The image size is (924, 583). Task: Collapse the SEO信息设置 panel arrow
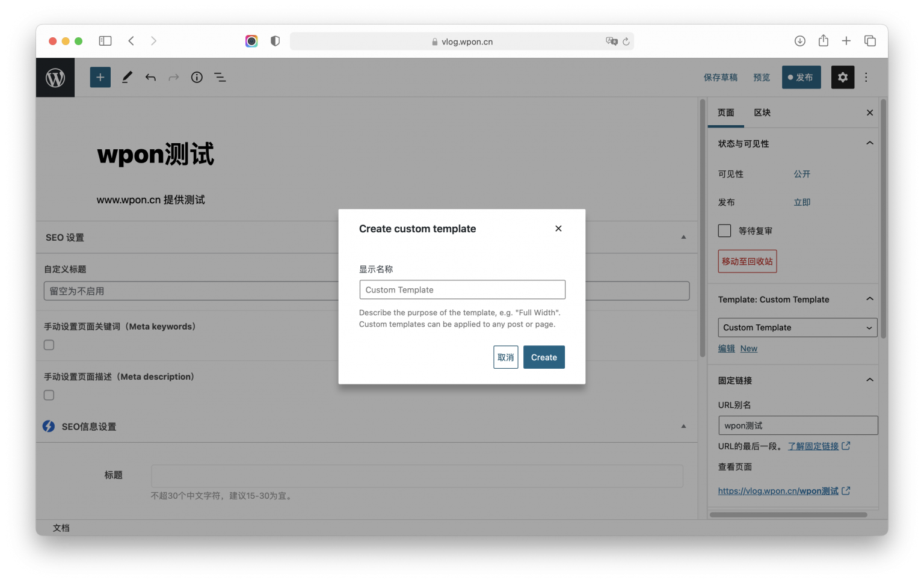click(683, 426)
